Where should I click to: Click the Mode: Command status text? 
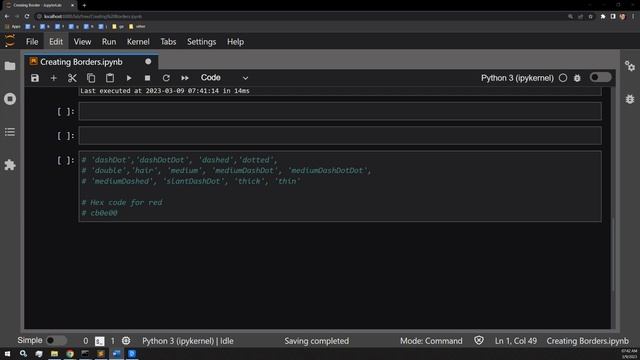click(x=431, y=341)
